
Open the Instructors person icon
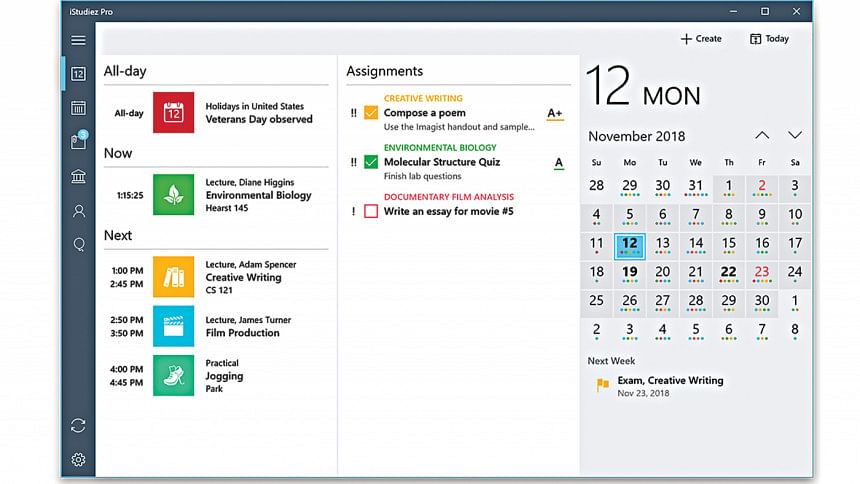[x=78, y=211]
